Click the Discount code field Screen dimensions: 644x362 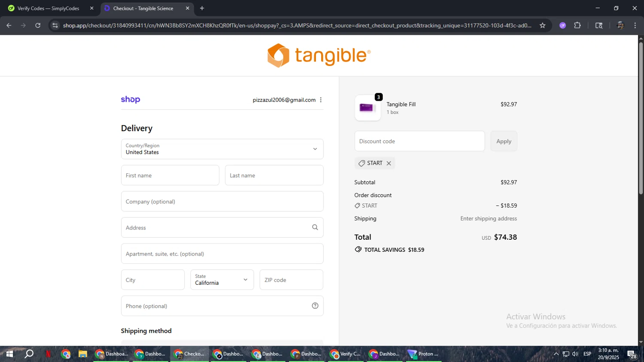coord(419,141)
